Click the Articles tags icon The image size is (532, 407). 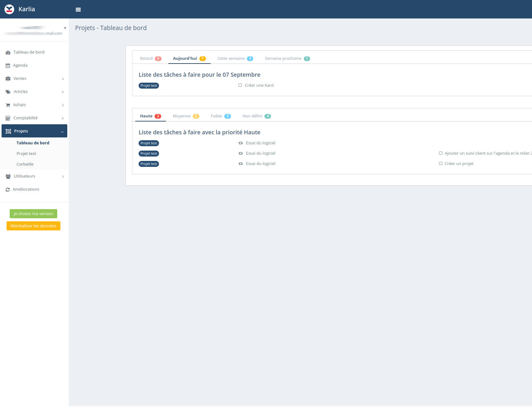click(8, 92)
